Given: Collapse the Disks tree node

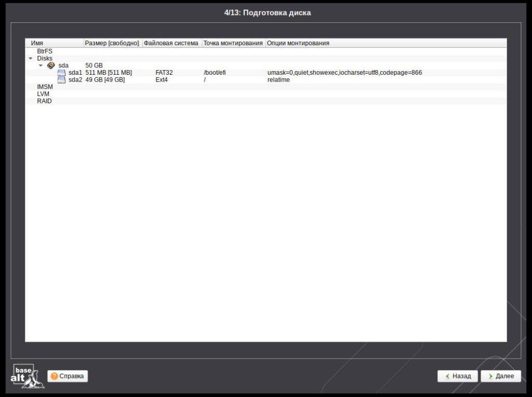Looking at the screenshot, I should tap(31, 59).
